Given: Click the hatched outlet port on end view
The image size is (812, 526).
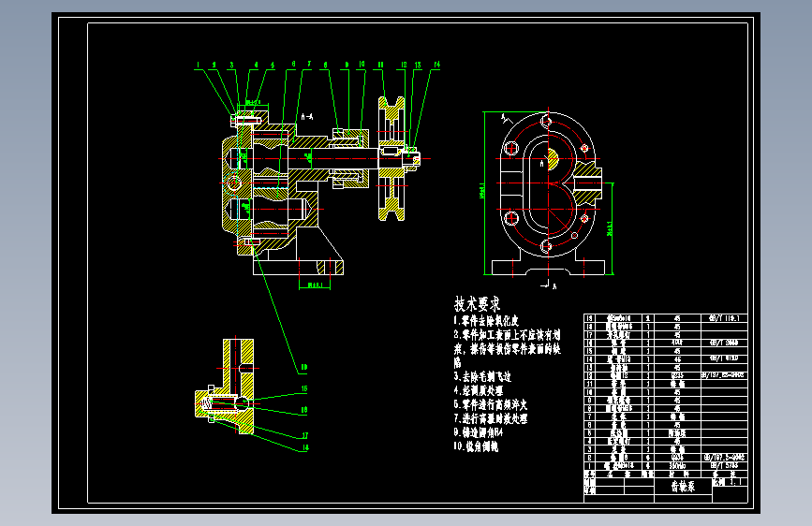Looking at the screenshot, I should click(x=588, y=183).
